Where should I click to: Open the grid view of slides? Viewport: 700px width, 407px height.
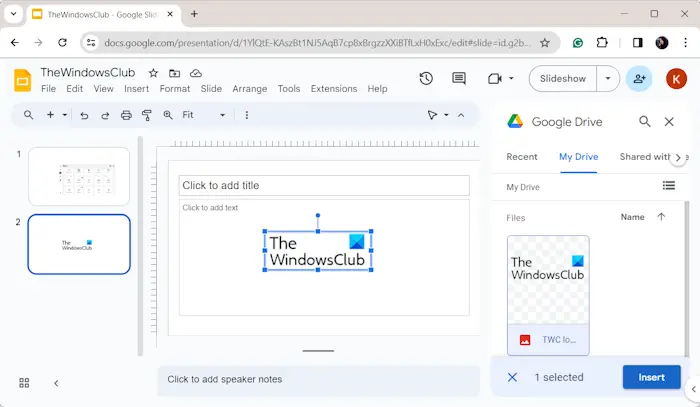pos(24,383)
